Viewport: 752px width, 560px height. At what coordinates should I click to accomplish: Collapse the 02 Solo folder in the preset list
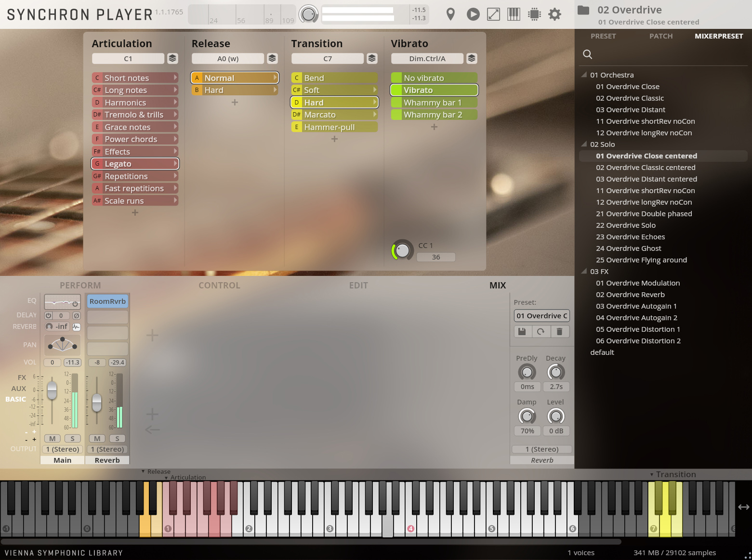point(584,144)
